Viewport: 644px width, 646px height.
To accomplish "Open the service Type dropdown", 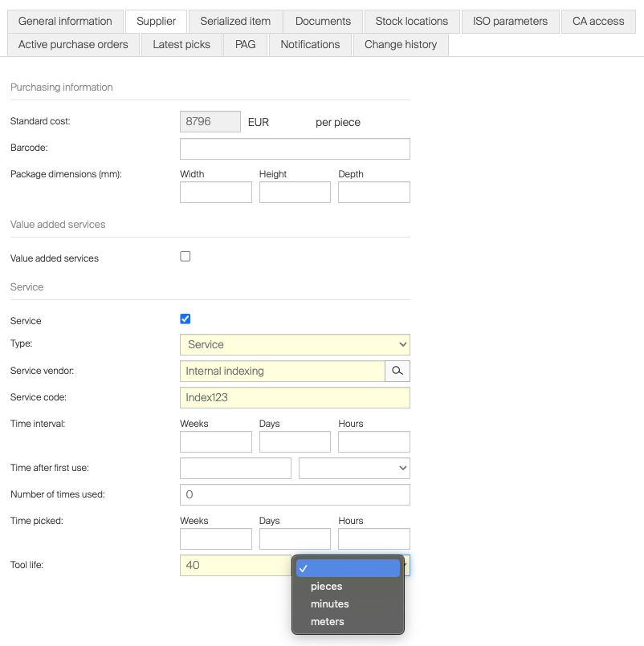I will [x=295, y=344].
